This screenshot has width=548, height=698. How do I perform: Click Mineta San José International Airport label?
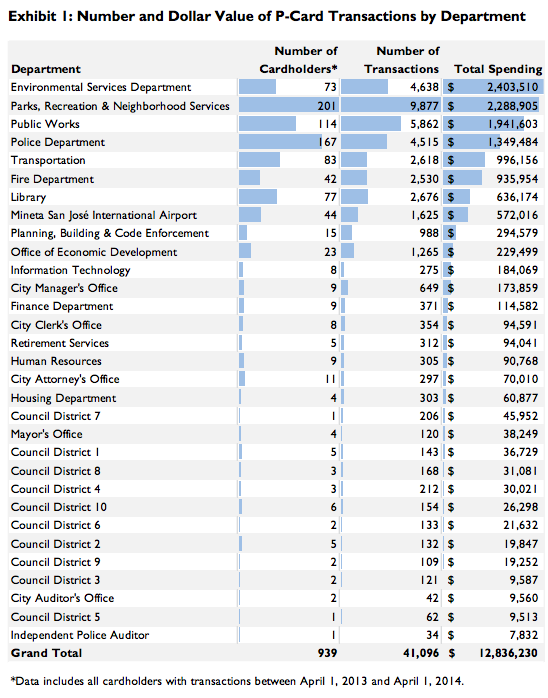(x=104, y=215)
